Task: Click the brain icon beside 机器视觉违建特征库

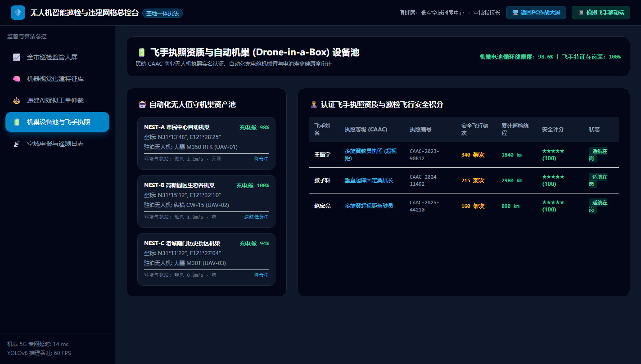Action: click(x=17, y=79)
